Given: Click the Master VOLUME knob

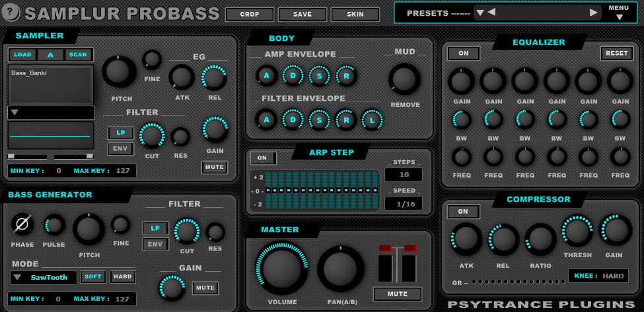Looking at the screenshot, I should coord(282,268).
